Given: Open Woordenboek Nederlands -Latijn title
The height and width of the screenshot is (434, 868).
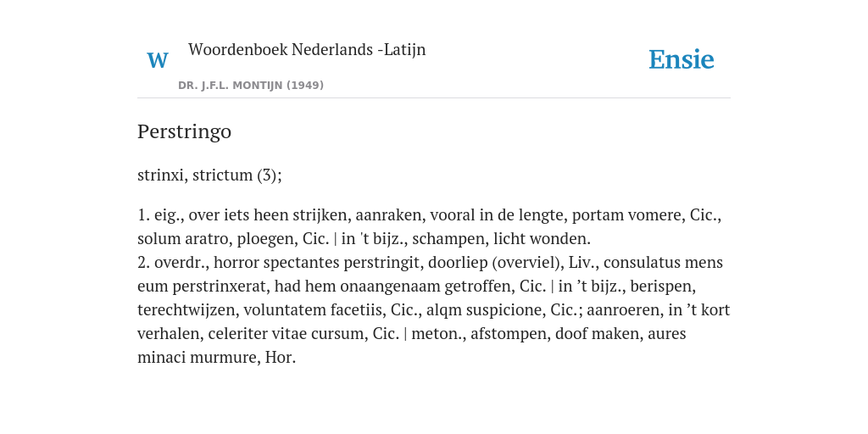Looking at the screenshot, I should [x=307, y=49].
